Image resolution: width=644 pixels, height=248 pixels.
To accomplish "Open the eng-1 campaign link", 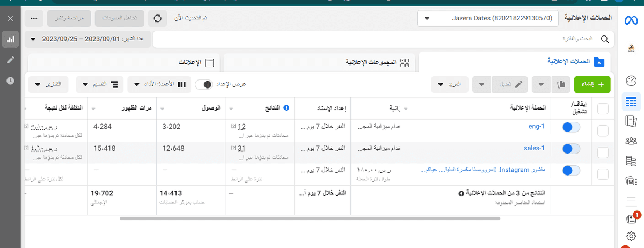I will click(537, 127).
